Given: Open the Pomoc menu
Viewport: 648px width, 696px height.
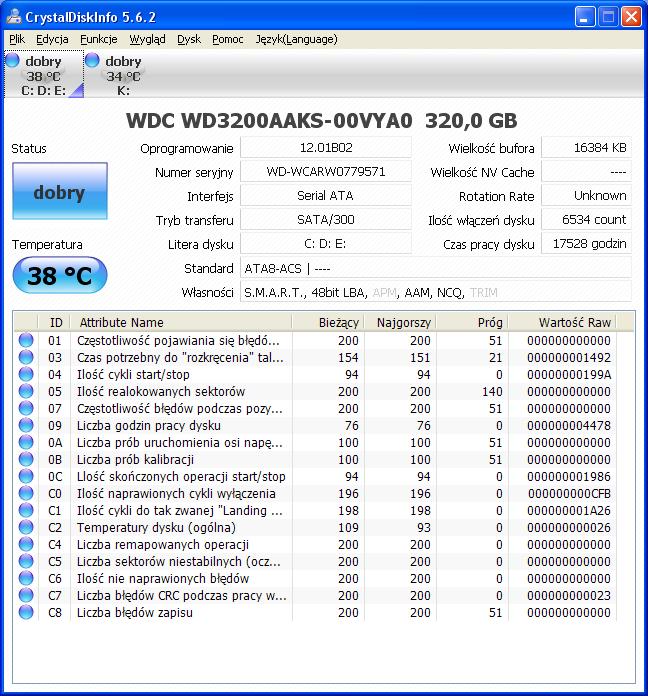Looking at the screenshot, I should 228,40.
